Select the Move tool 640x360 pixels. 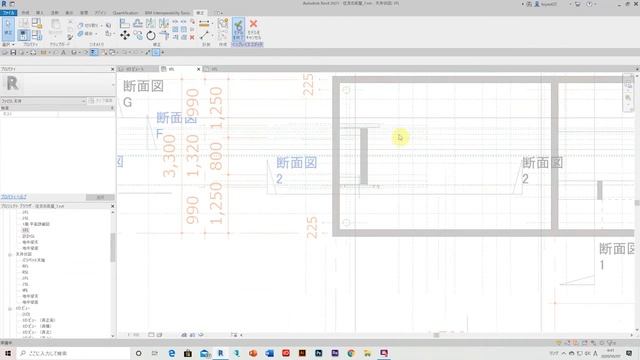coord(125,36)
